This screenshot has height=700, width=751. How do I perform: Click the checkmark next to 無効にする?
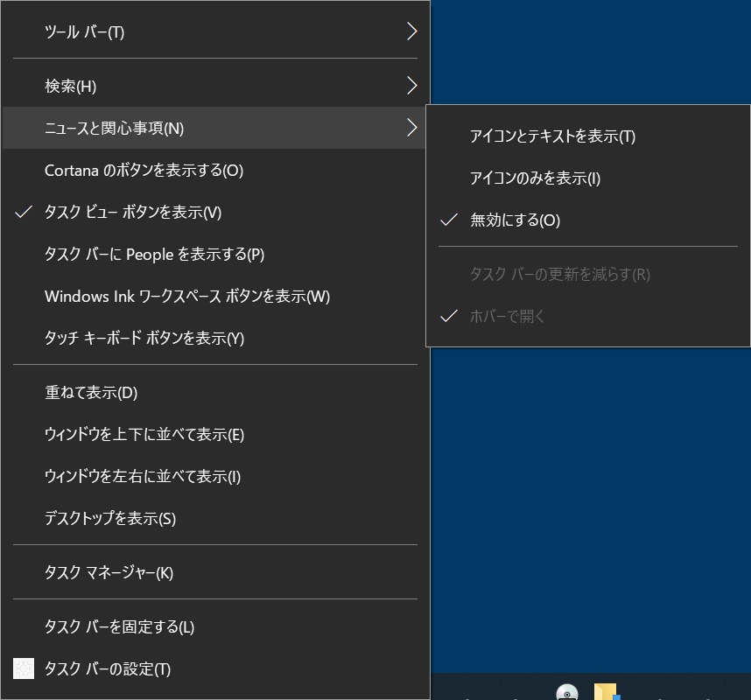click(449, 220)
